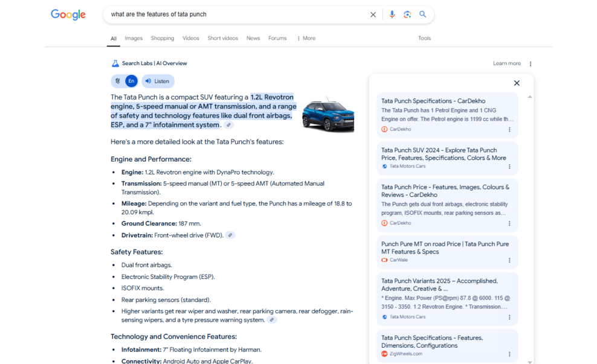
Task: Open AI Overview three-dot options menu
Action: click(531, 63)
